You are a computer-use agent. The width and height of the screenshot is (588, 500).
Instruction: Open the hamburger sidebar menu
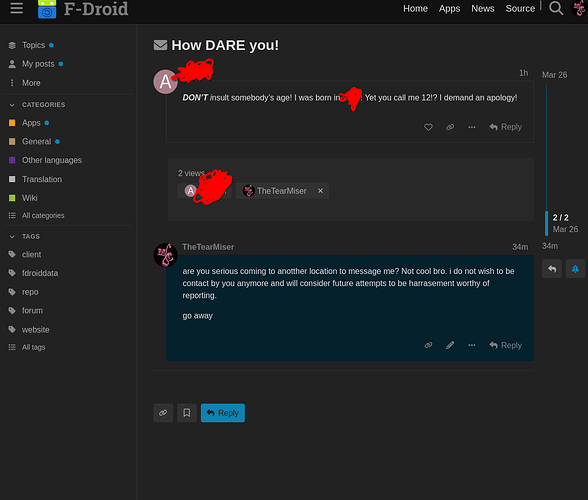16,8
